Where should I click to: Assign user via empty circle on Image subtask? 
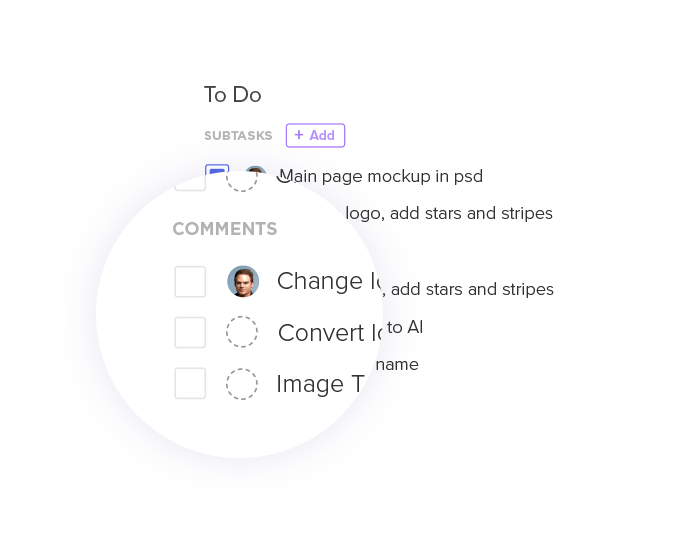tap(242, 384)
